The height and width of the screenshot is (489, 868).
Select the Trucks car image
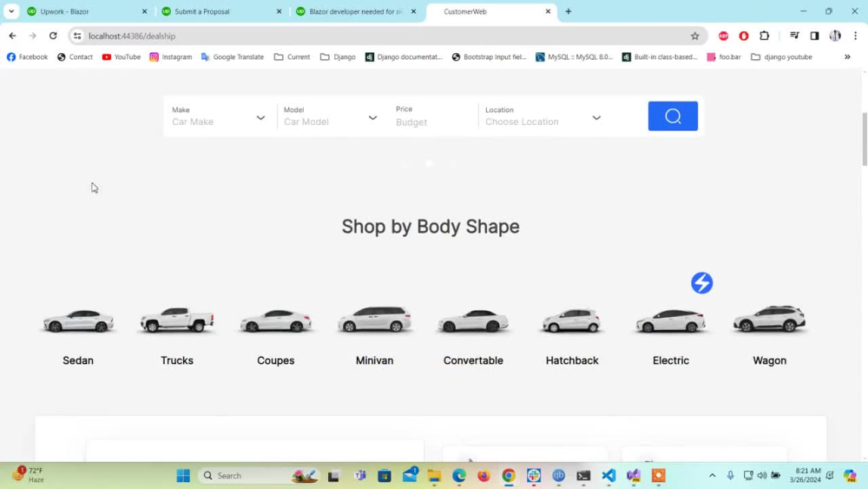[176, 320]
